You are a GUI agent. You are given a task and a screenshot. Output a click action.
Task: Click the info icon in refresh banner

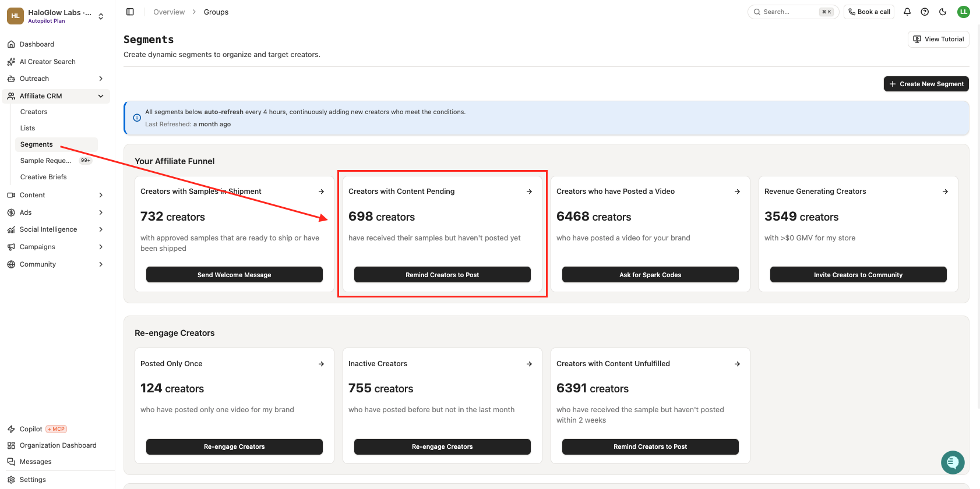[x=137, y=118]
